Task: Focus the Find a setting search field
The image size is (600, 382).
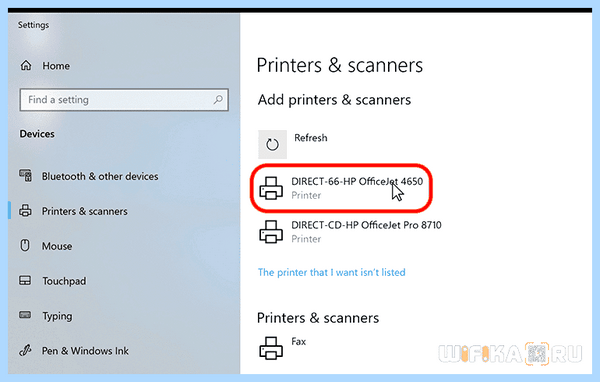Action: 124,100
